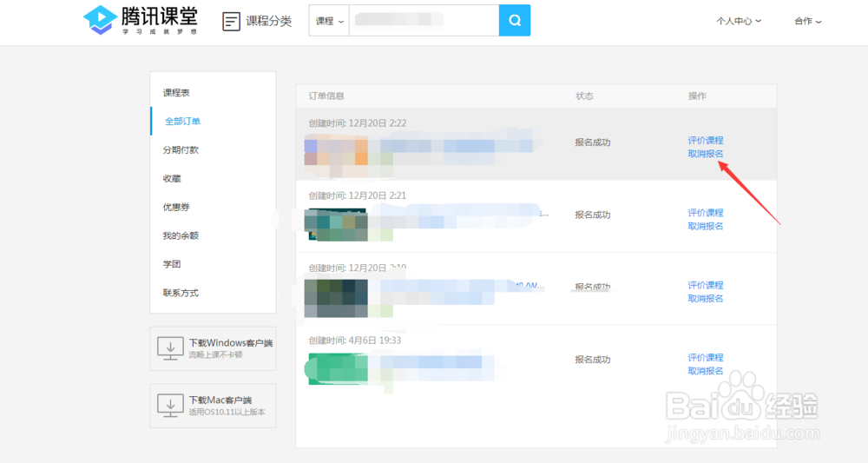The height and width of the screenshot is (463, 868).
Task: Open course thumbnail of the 4月6日 order
Action: (x=336, y=369)
